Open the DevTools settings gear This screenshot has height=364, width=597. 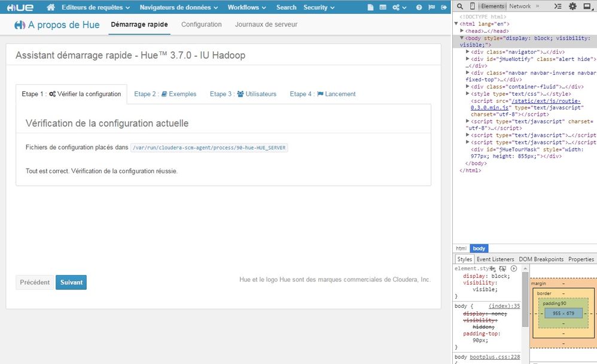click(573, 7)
